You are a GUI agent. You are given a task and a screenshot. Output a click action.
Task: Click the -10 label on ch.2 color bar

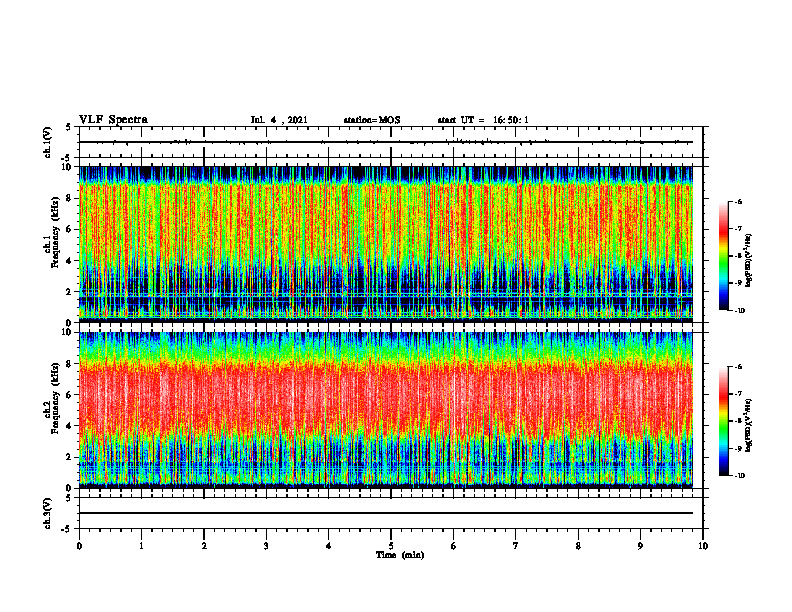point(740,476)
